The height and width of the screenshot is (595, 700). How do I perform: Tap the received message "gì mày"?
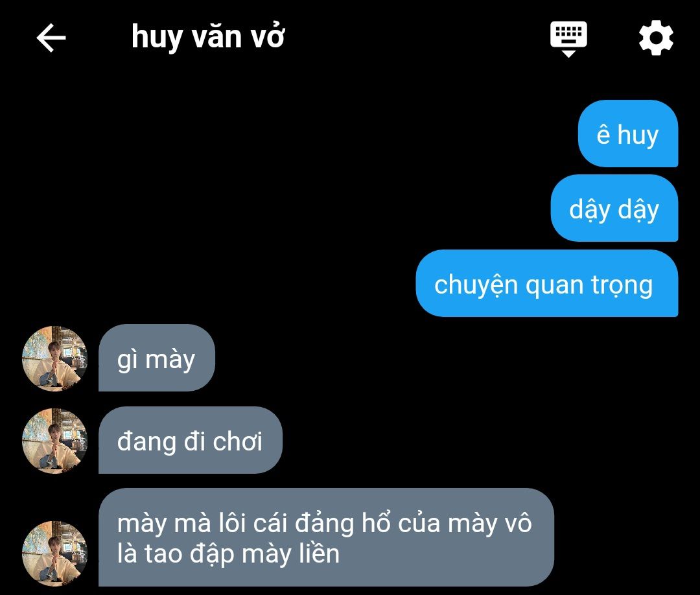pyautogui.click(x=157, y=358)
